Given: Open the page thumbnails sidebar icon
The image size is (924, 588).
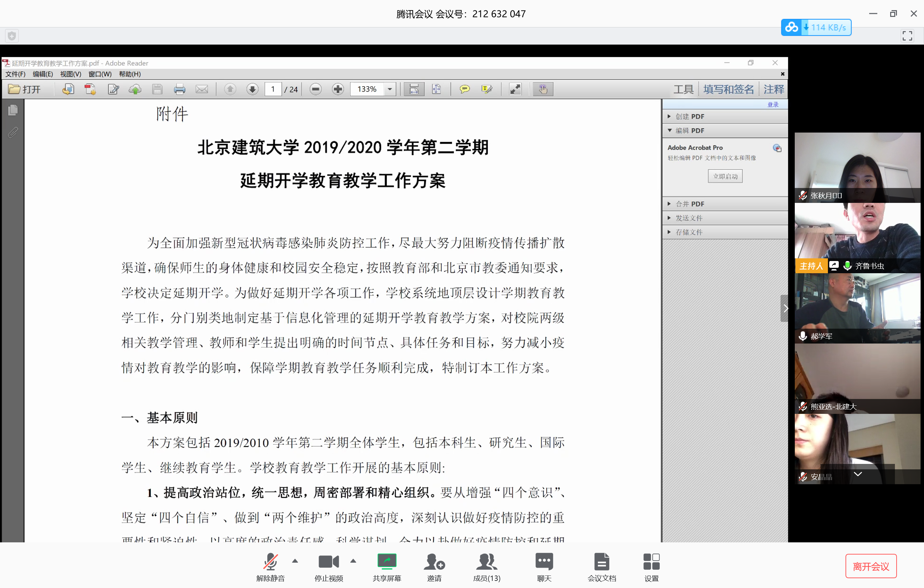Looking at the screenshot, I should tap(13, 111).
